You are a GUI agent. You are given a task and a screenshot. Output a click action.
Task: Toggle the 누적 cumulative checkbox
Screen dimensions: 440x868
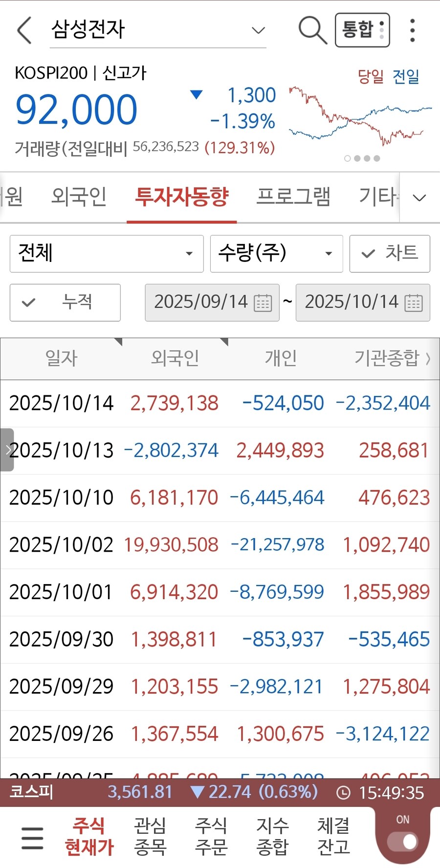point(65,302)
